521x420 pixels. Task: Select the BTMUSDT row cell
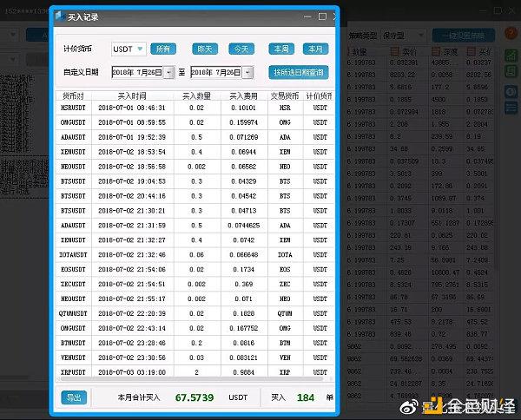tap(73, 343)
